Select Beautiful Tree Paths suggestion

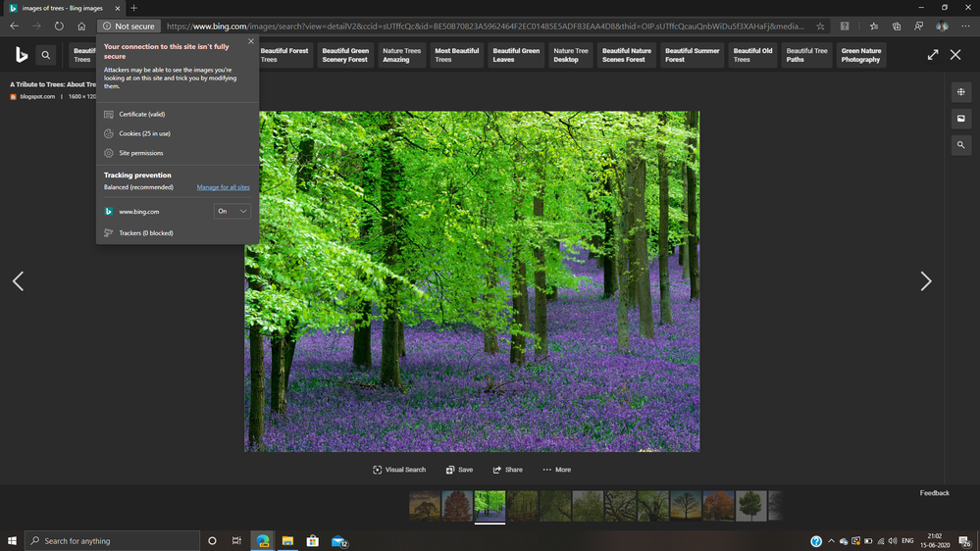coord(806,55)
